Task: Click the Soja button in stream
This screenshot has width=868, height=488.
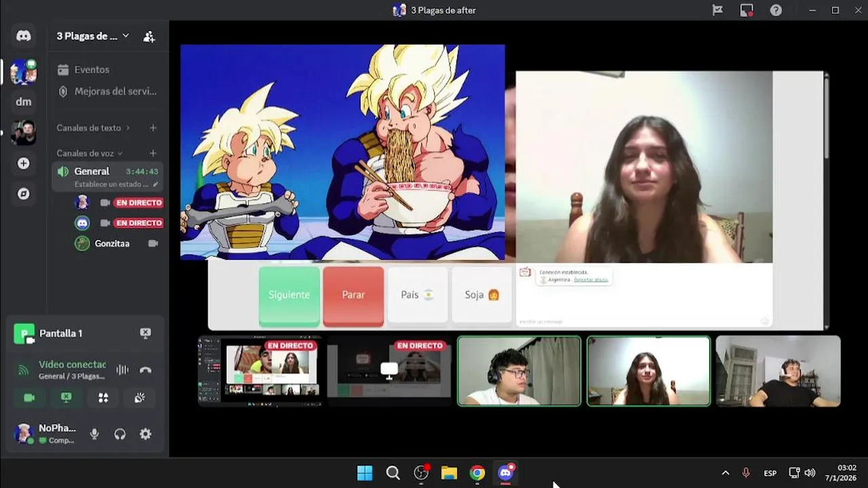Action: (x=482, y=295)
